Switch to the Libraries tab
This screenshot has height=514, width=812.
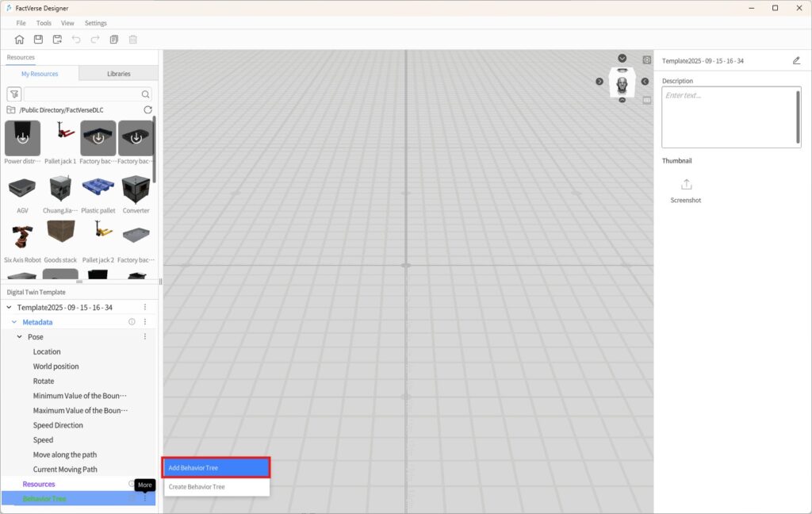117,73
